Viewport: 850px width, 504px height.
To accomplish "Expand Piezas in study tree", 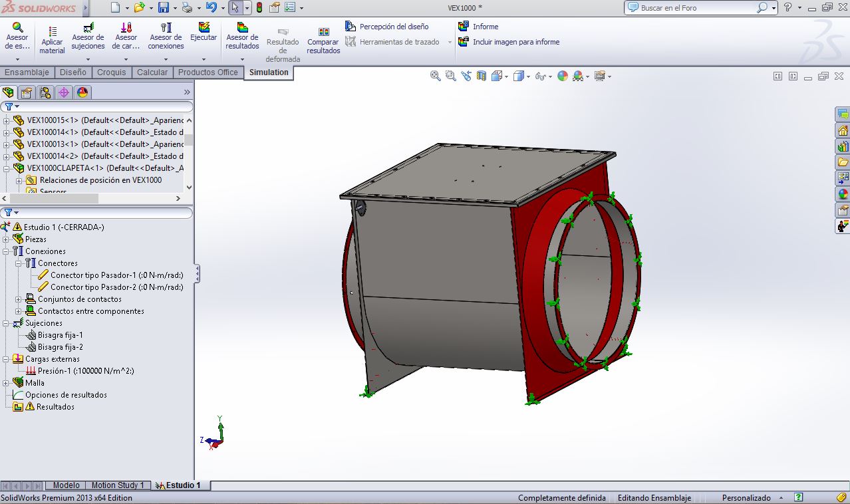I will point(7,239).
